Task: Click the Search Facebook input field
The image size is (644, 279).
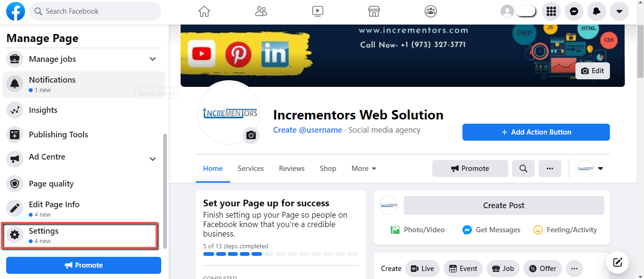Action: [95, 11]
